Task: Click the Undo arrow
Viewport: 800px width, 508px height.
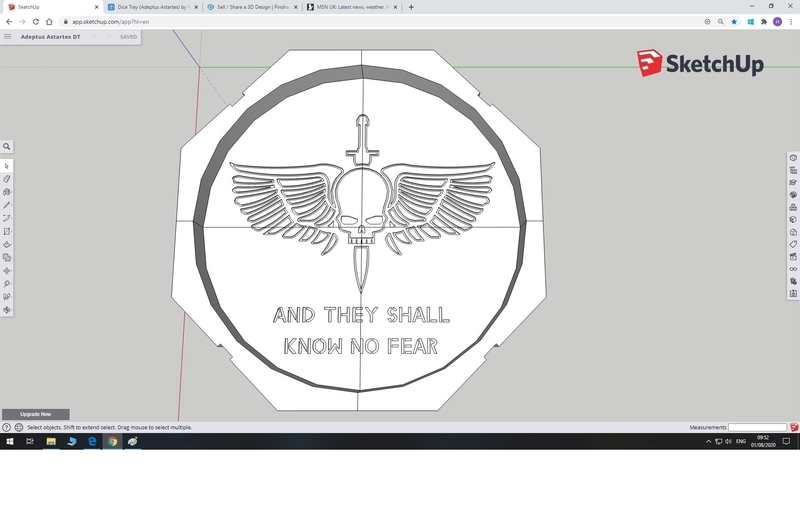Action: tap(94, 37)
